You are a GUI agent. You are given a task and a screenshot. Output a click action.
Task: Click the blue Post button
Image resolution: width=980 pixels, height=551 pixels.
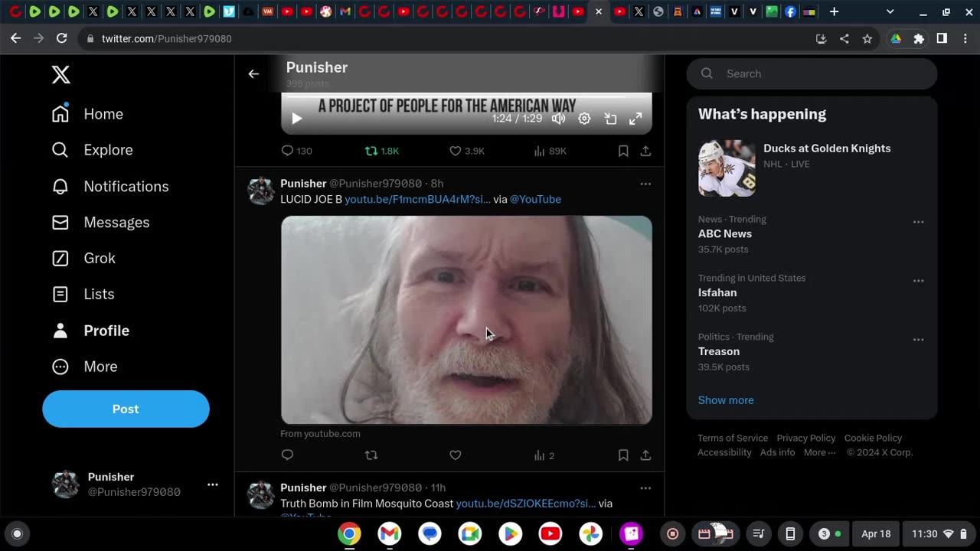(126, 409)
